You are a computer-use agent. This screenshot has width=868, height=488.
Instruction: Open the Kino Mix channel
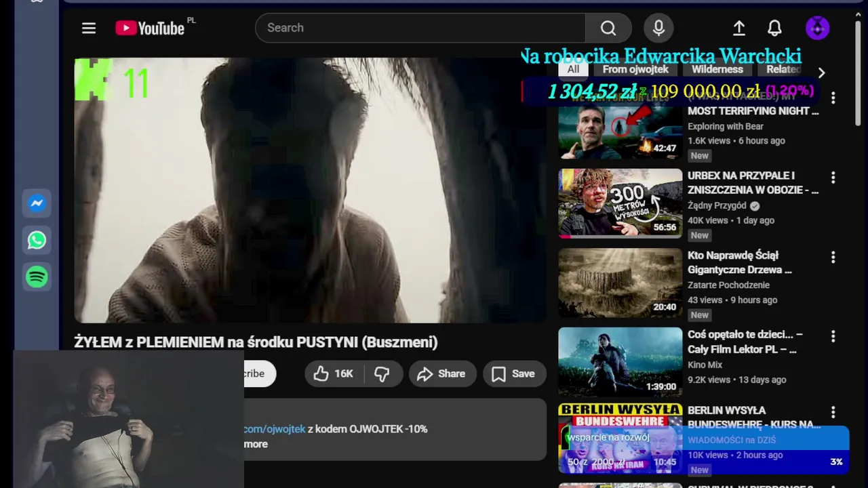point(705,365)
